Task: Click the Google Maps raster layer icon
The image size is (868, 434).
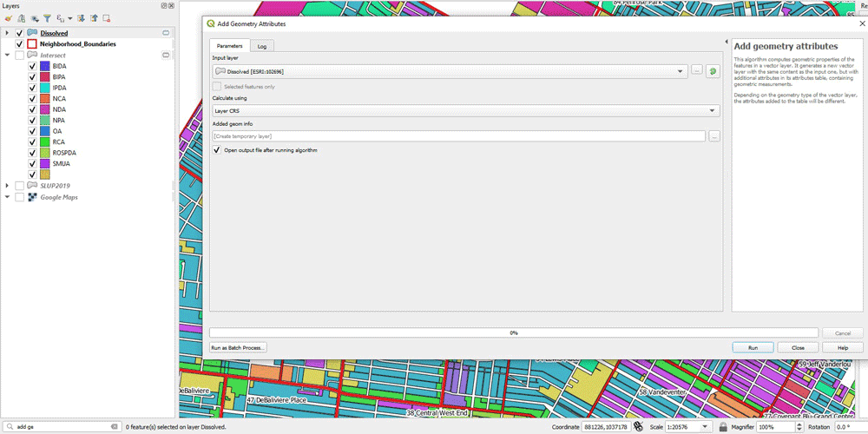Action: point(32,197)
